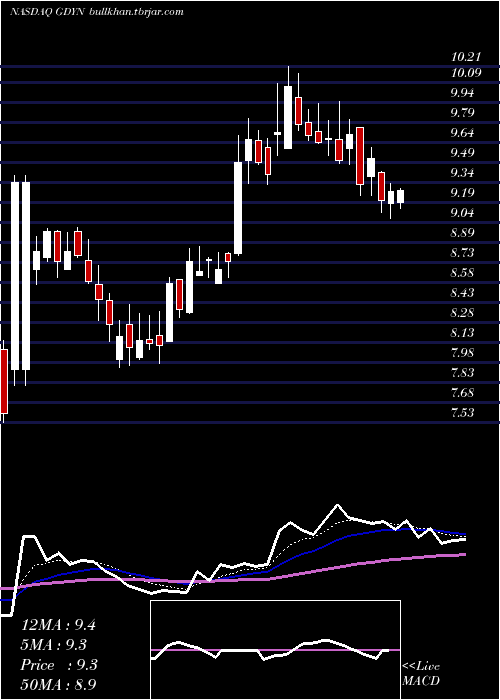
Task: Click the 12MA : 9.4 readout
Action: [x=58, y=625]
